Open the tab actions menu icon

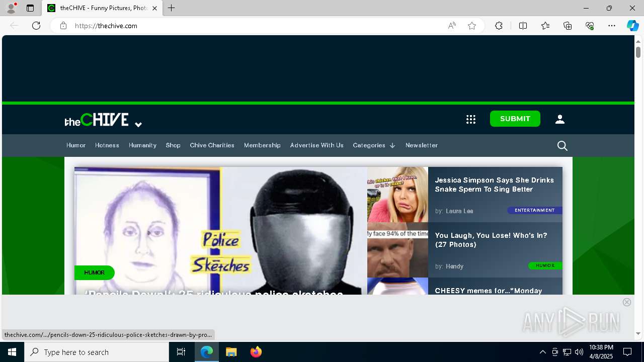(x=30, y=8)
